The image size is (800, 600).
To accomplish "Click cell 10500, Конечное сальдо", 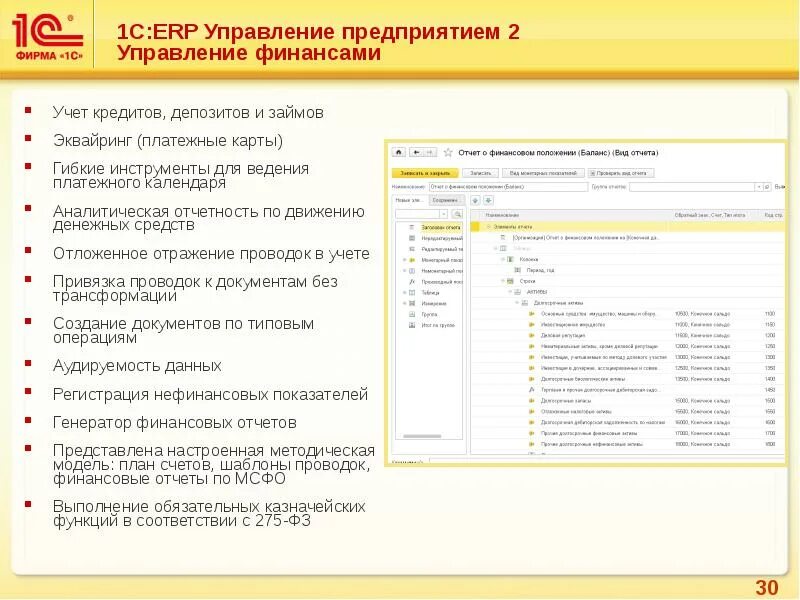I will click(x=702, y=314).
